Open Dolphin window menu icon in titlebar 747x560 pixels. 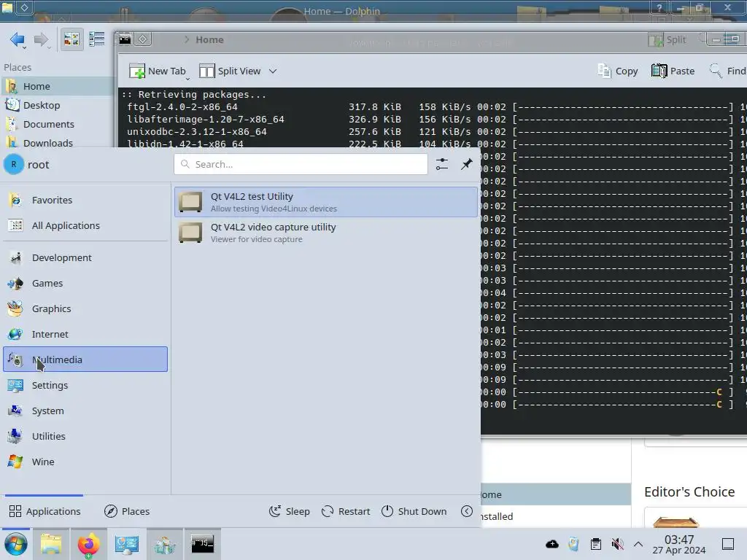[8, 7]
